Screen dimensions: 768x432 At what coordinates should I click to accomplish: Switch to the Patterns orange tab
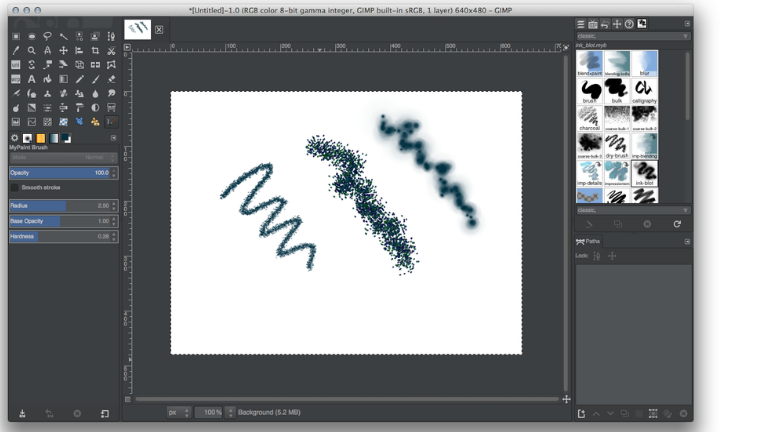[x=41, y=138]
